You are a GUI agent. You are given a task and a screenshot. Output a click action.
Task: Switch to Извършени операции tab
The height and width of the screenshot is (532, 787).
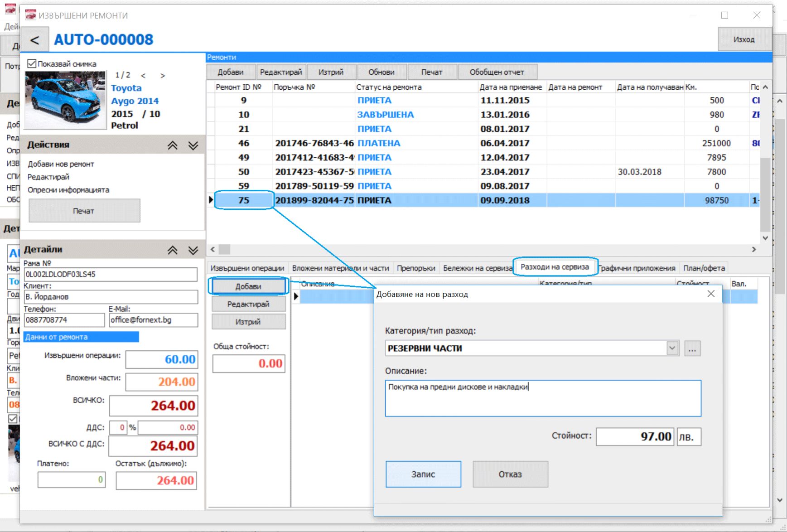247,268
